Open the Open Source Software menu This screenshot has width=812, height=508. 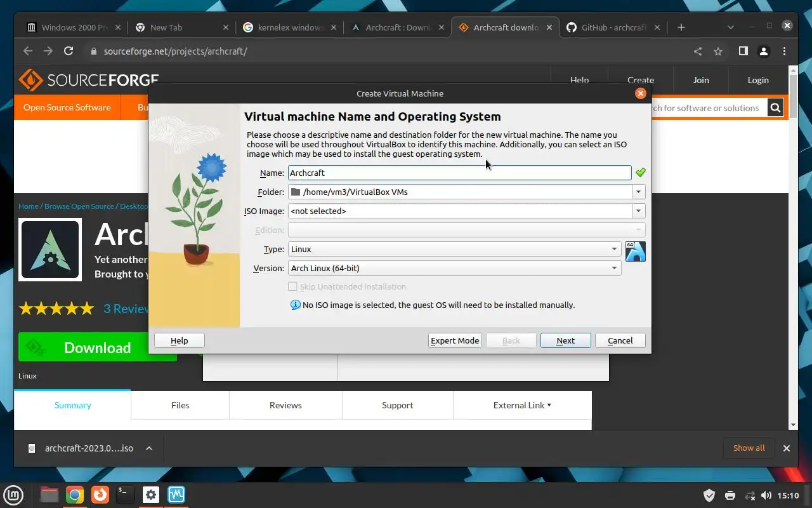pos(67,107)
